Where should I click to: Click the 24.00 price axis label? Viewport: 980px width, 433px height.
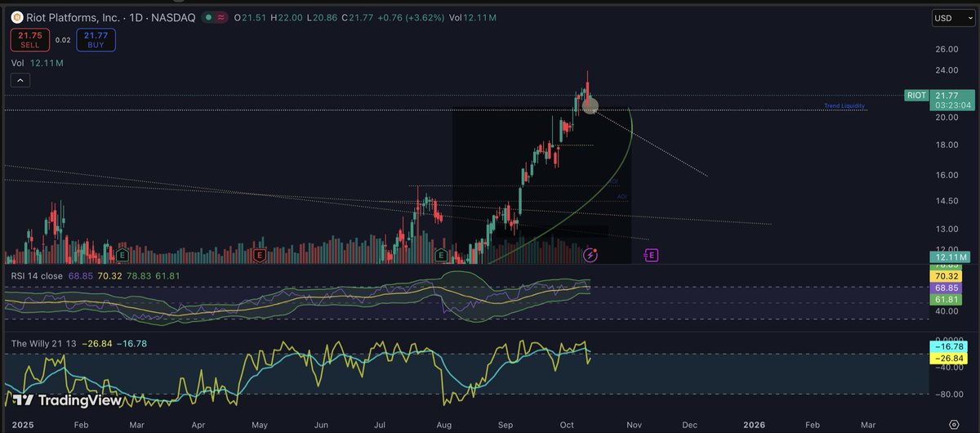(x=947, y=69)
